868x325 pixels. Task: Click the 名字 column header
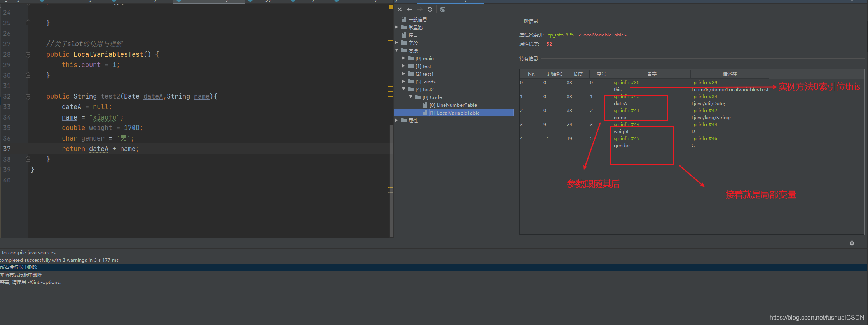click(x=652, y=74)
